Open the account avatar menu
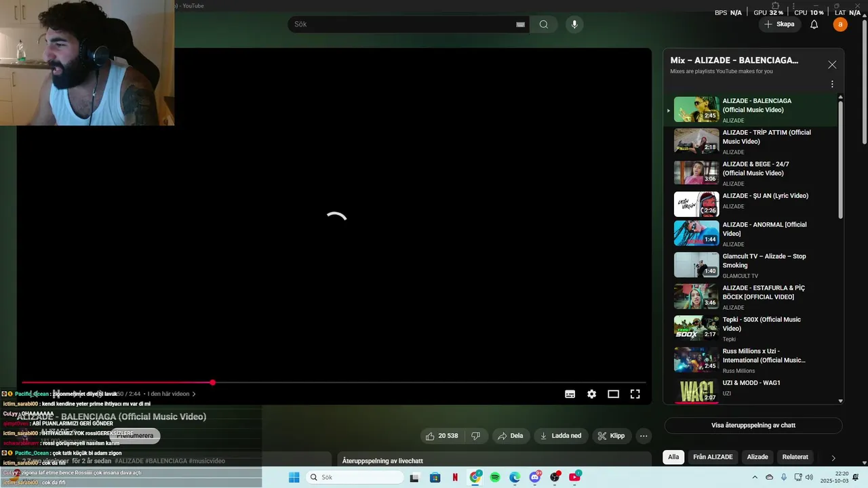The width and height of the screenshot is (868, 488). click(x=840, y=24)
